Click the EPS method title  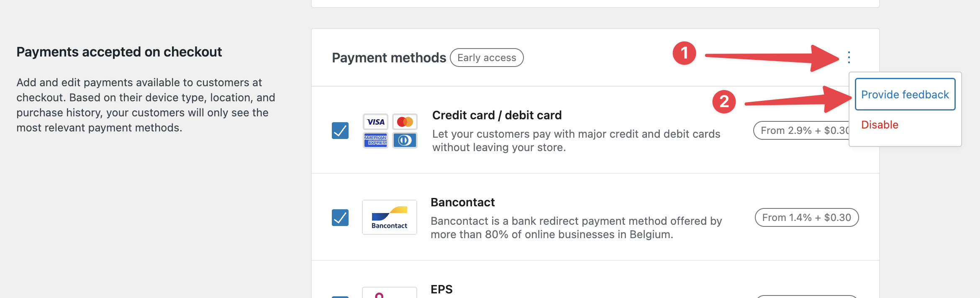coord(441,289)
